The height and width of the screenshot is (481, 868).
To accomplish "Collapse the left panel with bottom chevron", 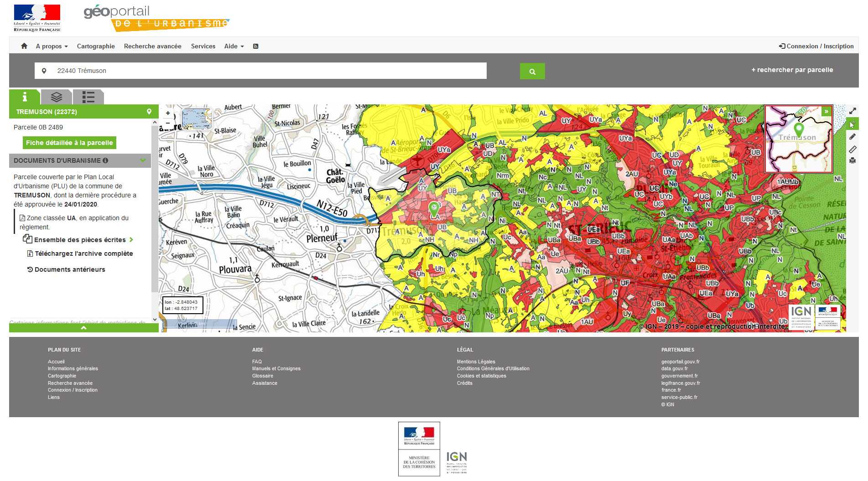I will (x=84, y=328).
